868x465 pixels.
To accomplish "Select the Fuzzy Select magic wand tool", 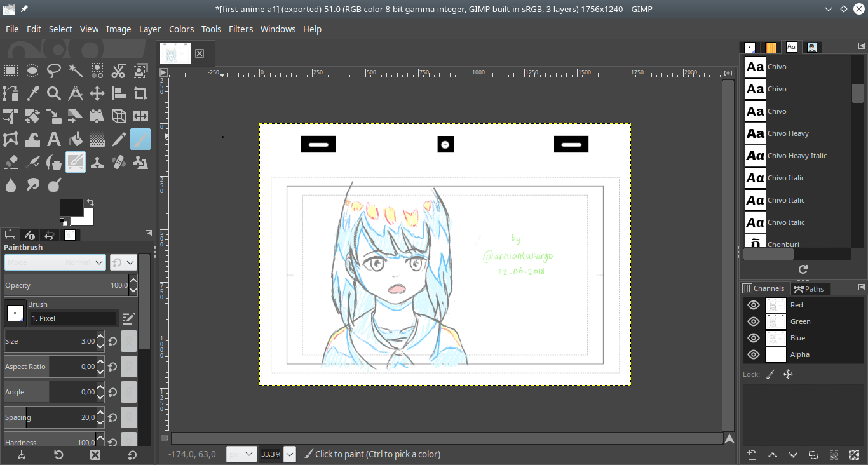I will pyautogui.click(x=76, y=71).
